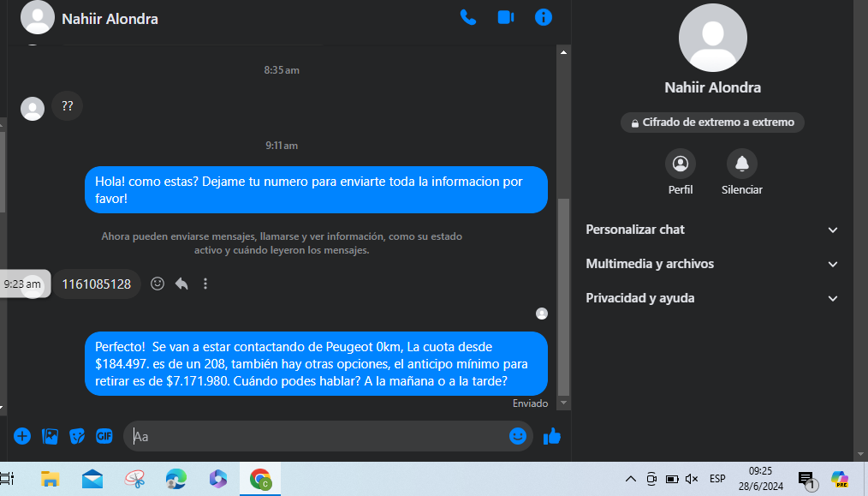Attach a photo file to the message

(51, 436)
